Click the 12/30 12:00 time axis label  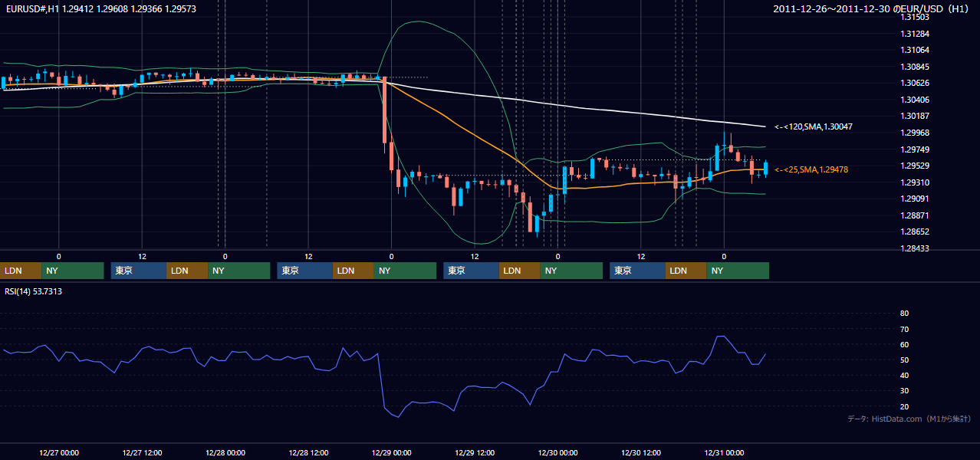pos(641,453)
